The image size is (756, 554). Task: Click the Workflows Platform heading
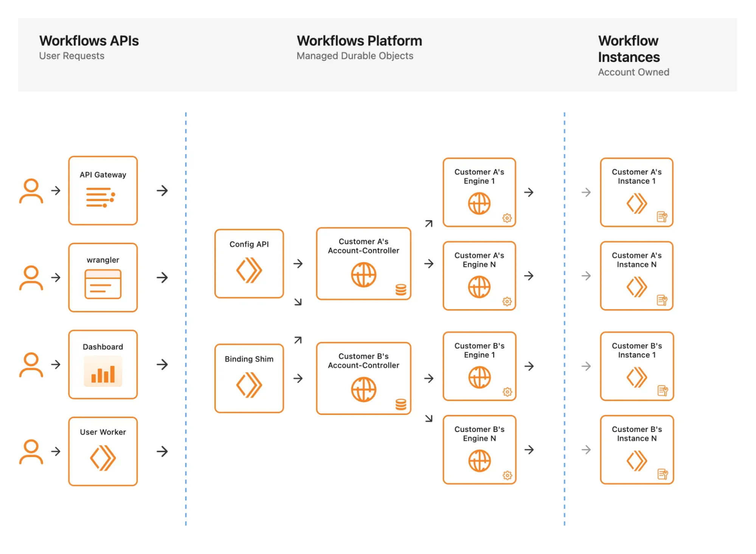tap(359, 40)
